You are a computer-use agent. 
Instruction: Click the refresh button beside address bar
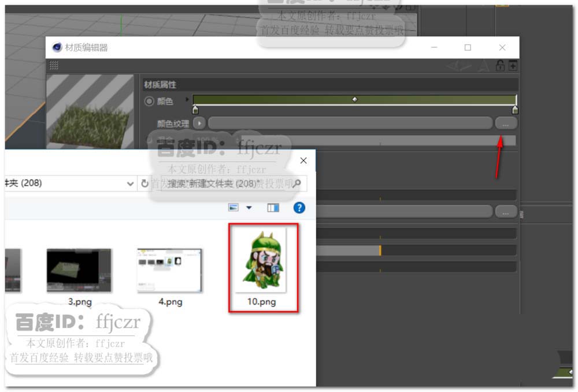point(144,184)
